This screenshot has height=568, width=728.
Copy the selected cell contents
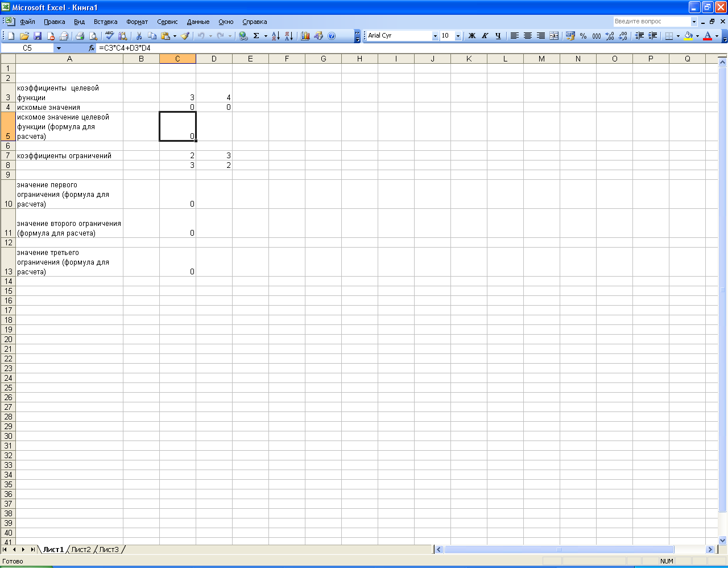click(x=152, y=36)
